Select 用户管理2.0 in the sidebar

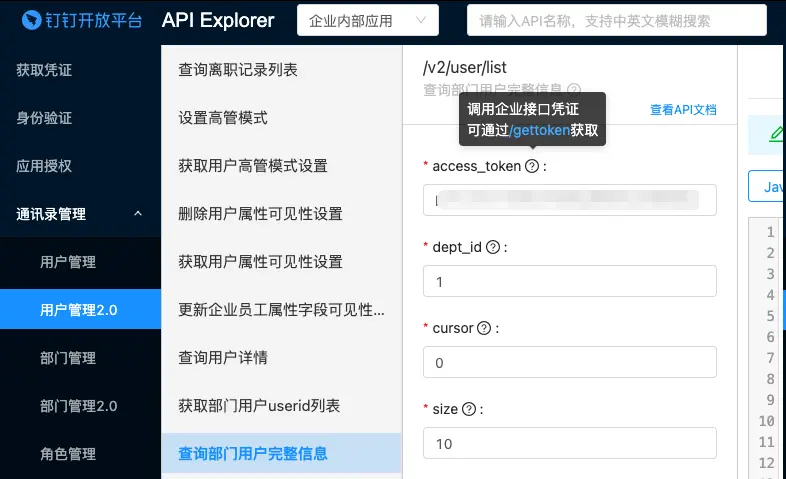[x=80, y=309]
